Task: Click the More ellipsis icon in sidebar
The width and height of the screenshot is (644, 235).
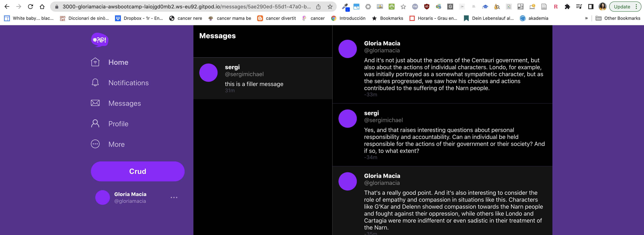Action: 95,144
